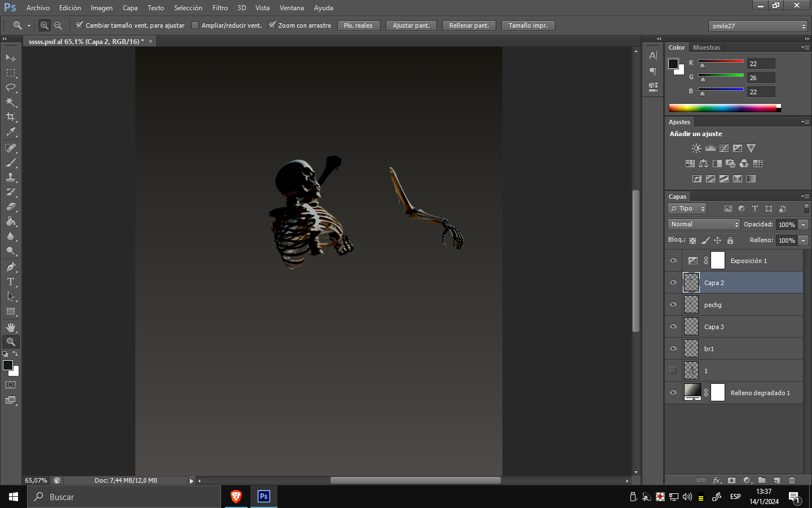The height and width of the screenshot is (508, 812).
Task: Select the Brush tool
Action: tap(11, 163)
